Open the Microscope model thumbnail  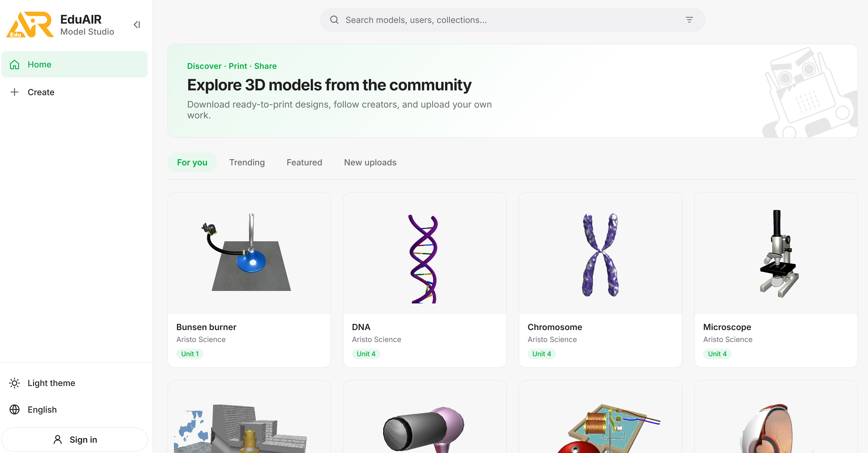click(776, 253)
